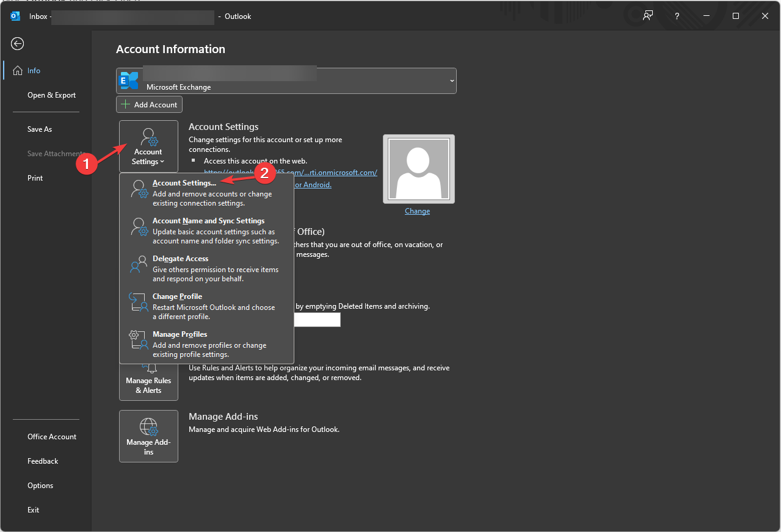Open the Print page
781x532 pixels.
pos(35,178)
